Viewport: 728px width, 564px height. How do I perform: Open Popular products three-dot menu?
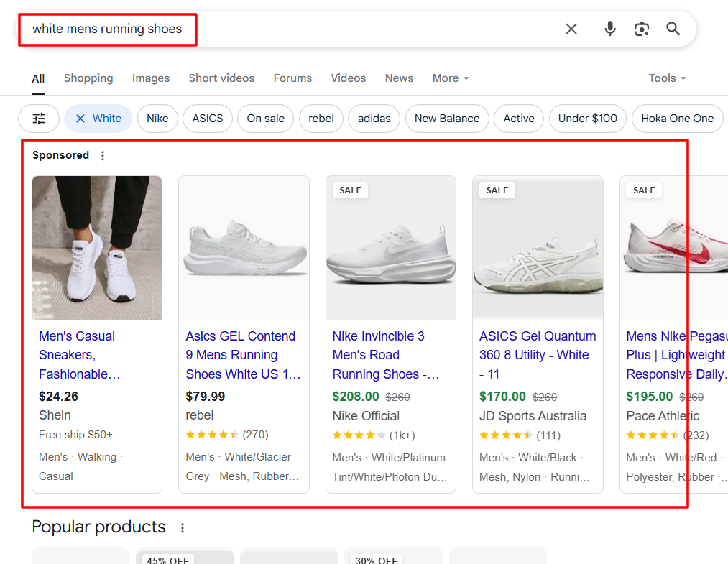tap(183, 528)
